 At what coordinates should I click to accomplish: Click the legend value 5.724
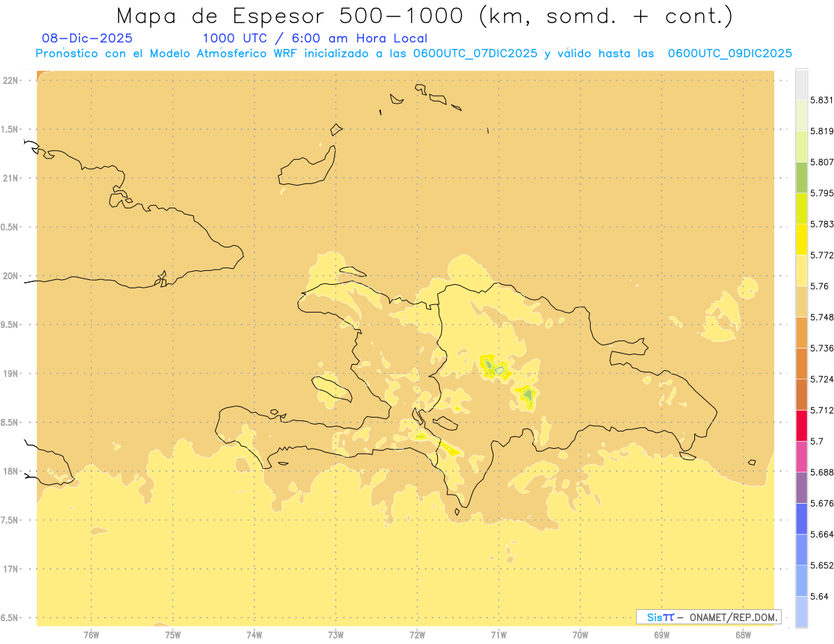coord(822,379)
